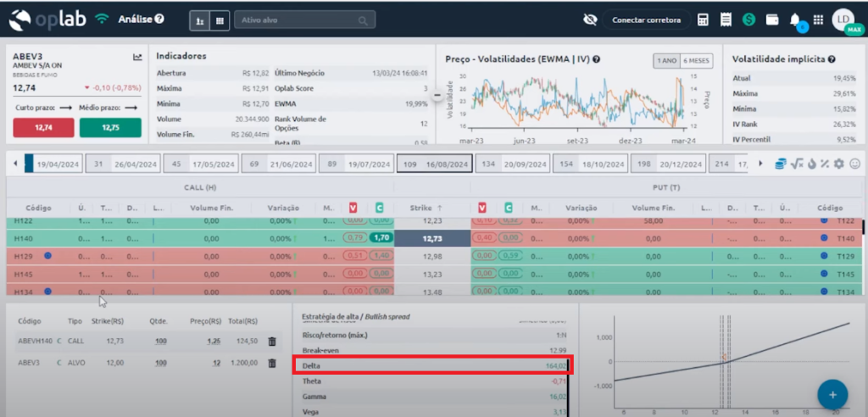This screenshot has height=417, width=868.
Task: Open the calculator icon in top bar
Action: click(x=703, y=19)
